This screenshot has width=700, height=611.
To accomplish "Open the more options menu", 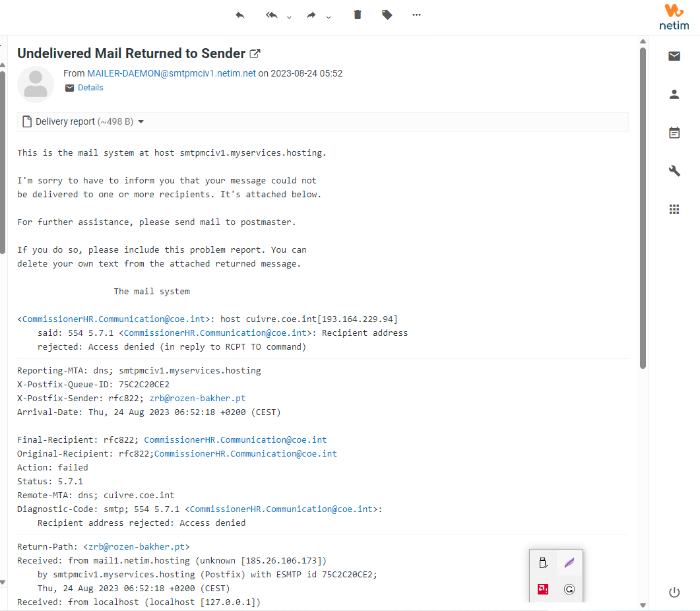I will (416, 15).
